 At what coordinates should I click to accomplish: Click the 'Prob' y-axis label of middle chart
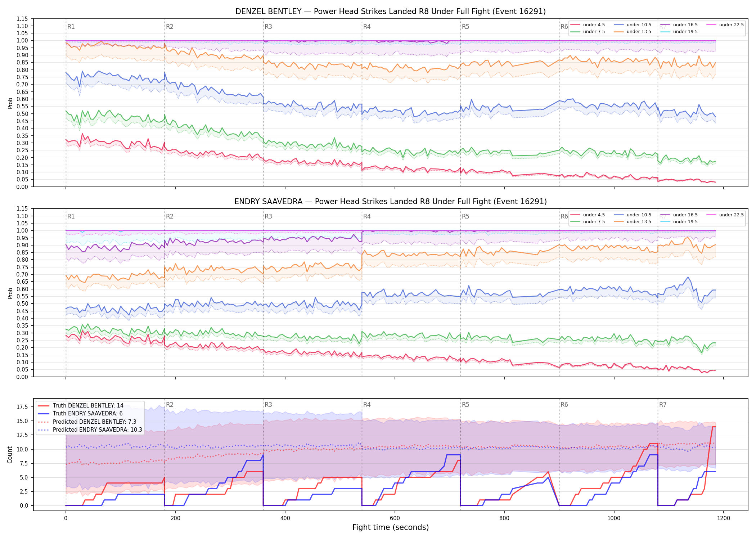click(10, 293)
